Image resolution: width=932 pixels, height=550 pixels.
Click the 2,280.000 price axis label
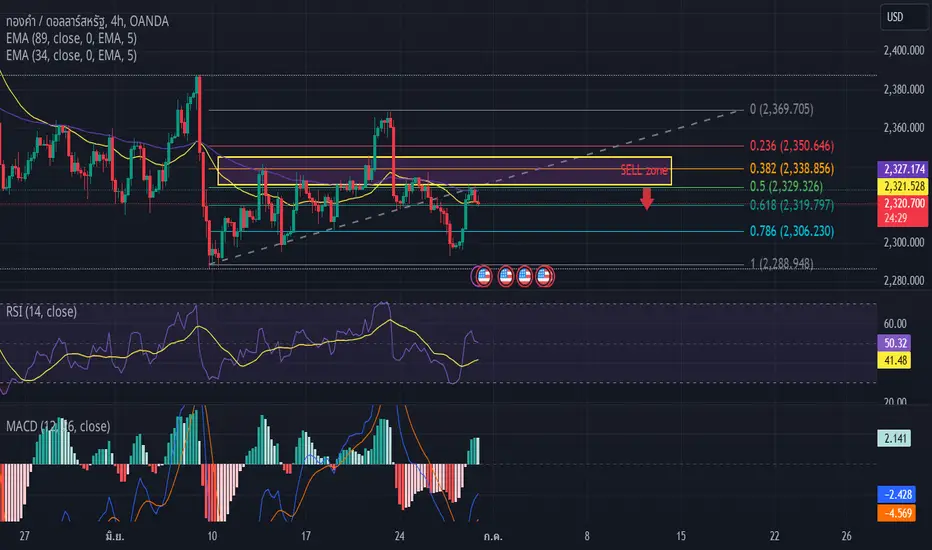tap(903, 281)
